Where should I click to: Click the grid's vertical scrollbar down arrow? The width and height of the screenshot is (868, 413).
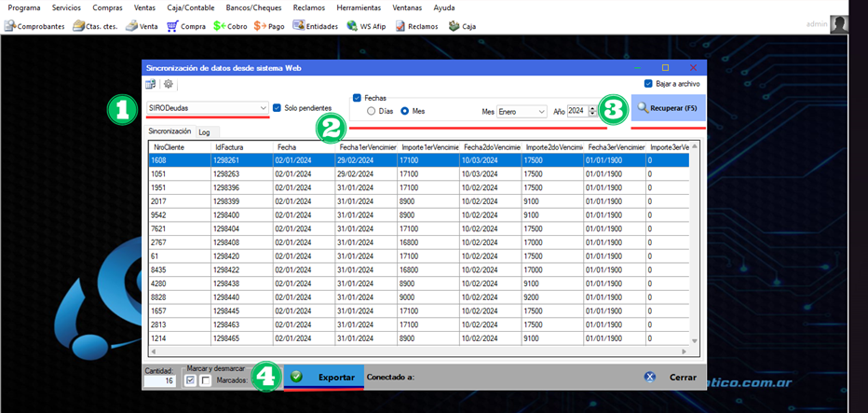[x=694, y=341]
